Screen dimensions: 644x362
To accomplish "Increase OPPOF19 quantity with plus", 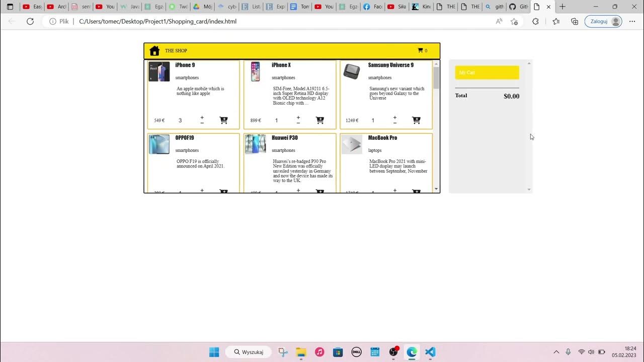I will (202, 191).
